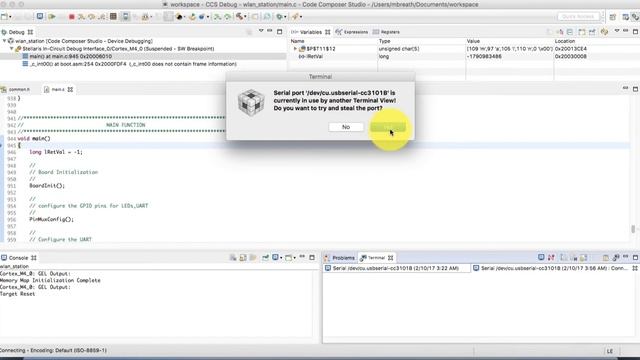Click the debug launch bug icon
The height and width of the screenshot is (360, 640).
279,17
